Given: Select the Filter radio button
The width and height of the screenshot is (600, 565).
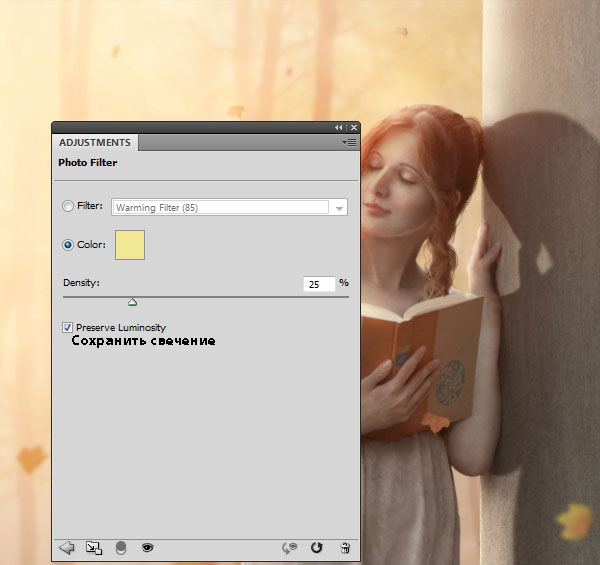Looking at the screenshot, I should point(68,206).
